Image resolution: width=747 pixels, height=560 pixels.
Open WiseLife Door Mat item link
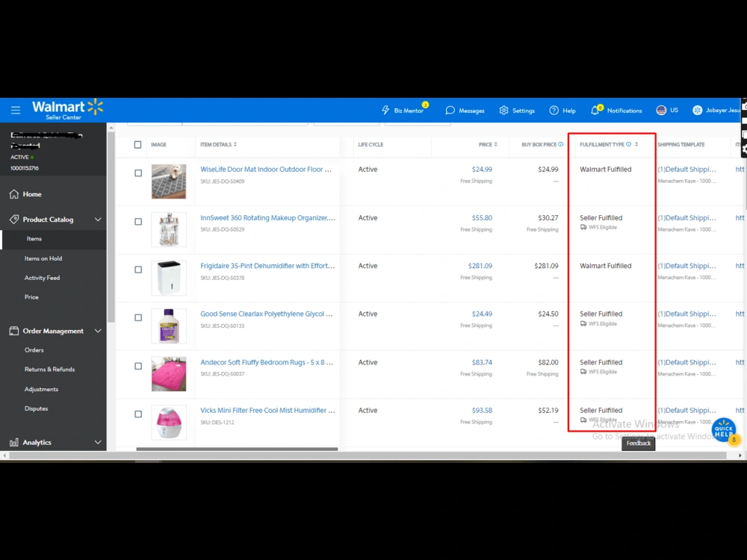[x=266, y=169]
